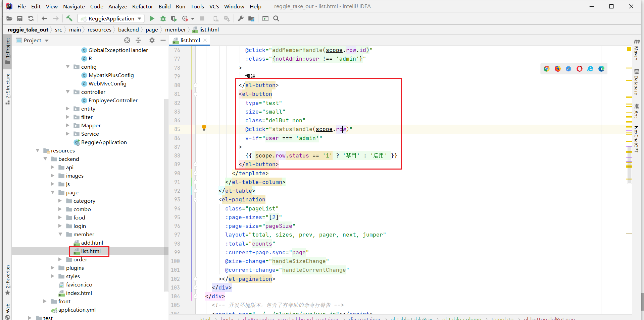The width and height of the screenshot is (644, 320).
Task: Hide the Project panel with minus icon
Action: pos(163,40)
